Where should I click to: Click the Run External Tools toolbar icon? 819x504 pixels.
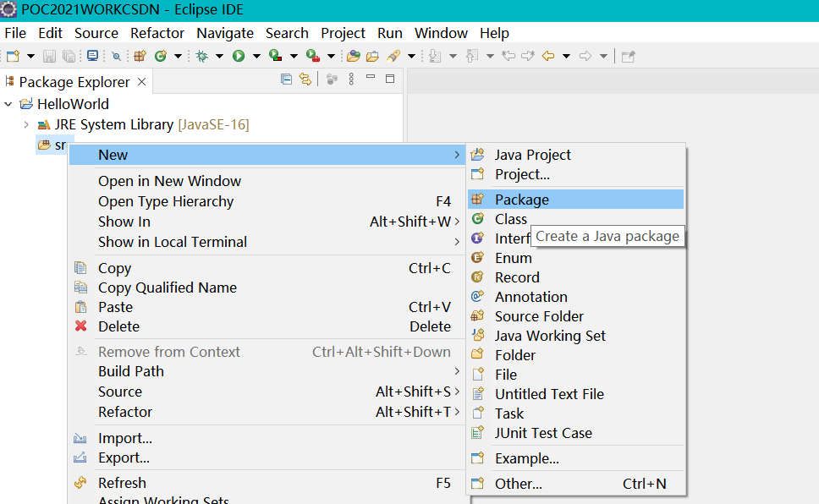coord(313,56)
